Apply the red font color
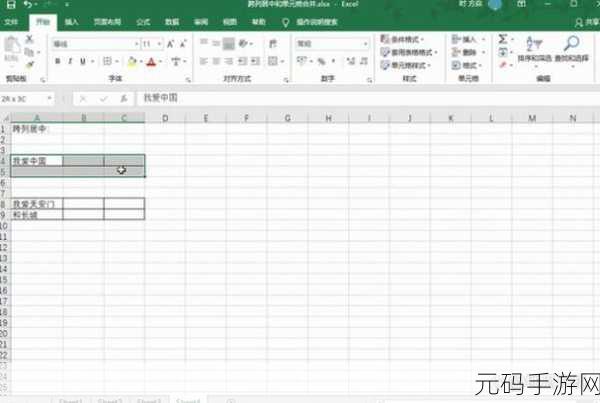The image size is (600, 403). (x=152, y=61)
